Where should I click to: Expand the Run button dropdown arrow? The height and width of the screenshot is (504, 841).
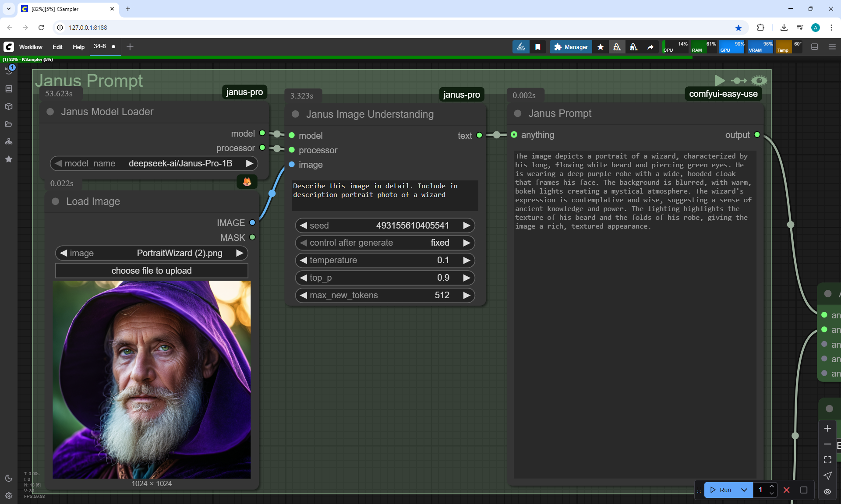point(744,490)
